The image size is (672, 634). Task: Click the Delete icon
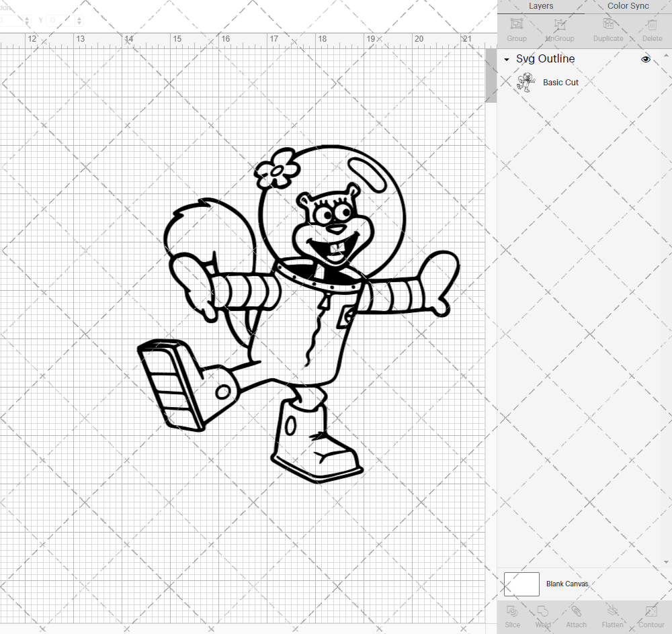pos(651,29)
